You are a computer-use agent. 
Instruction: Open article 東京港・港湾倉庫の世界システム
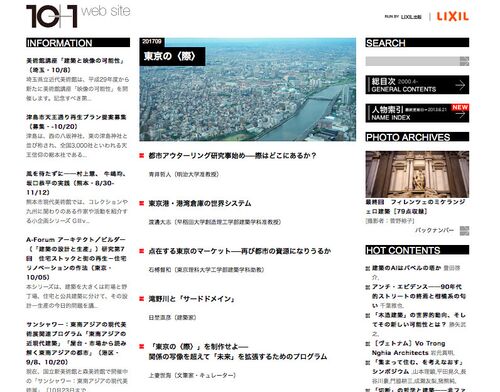200,203
